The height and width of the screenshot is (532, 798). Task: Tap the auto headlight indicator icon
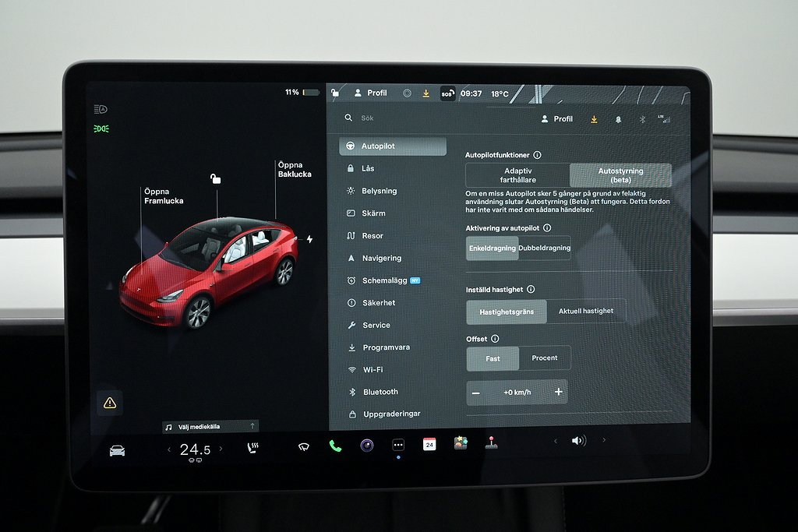pos(101,109)
